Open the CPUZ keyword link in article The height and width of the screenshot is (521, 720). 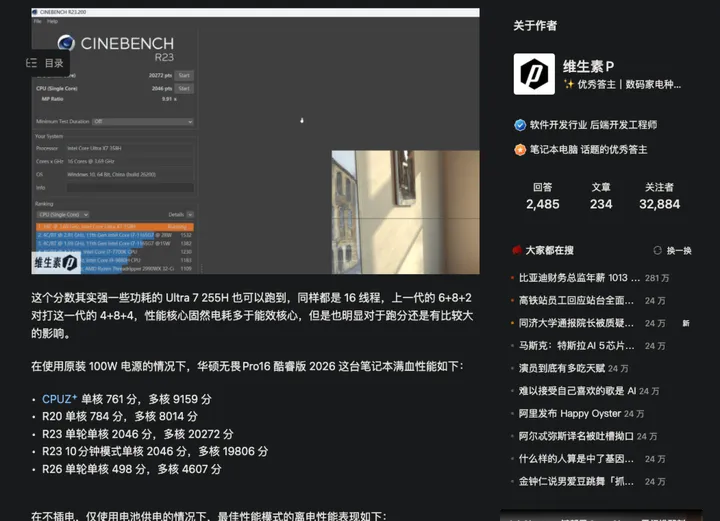[59, 399]
